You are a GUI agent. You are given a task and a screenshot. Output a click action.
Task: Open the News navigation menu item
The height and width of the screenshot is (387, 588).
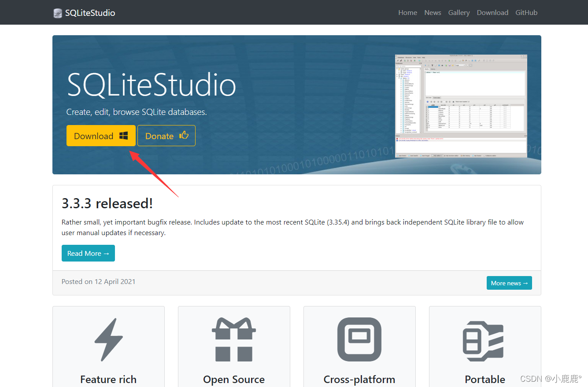click(433, 12)
